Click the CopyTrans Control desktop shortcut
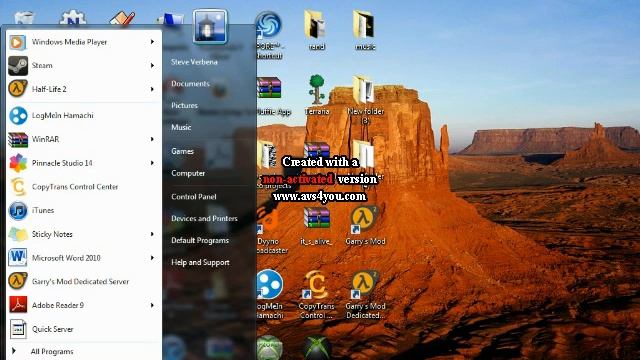This screenshot has height=360, width=640. click(x=316, y=295)
